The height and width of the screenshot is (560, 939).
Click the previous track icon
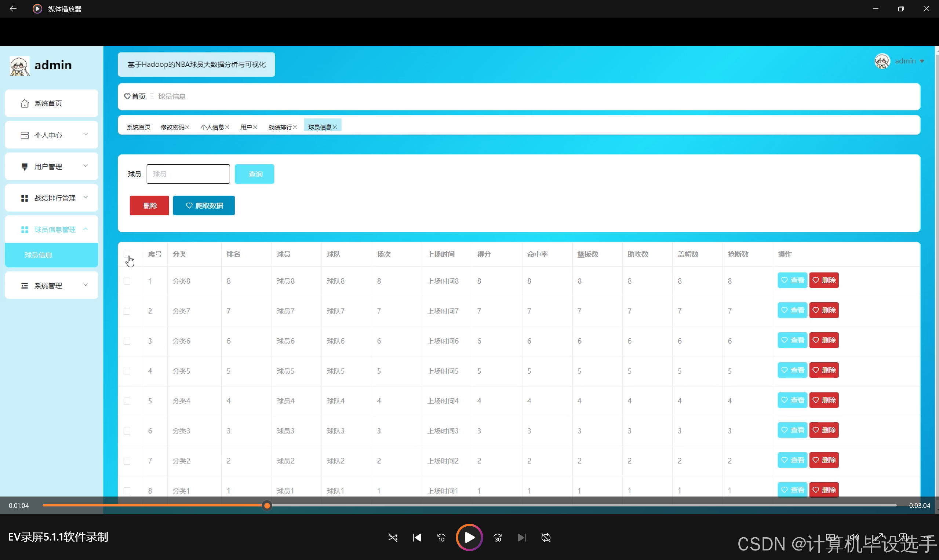tap(417, 537)
